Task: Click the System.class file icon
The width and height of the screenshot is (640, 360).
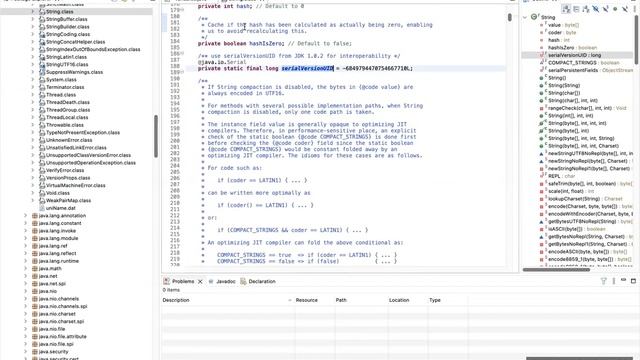Action: tap(42, 80)
